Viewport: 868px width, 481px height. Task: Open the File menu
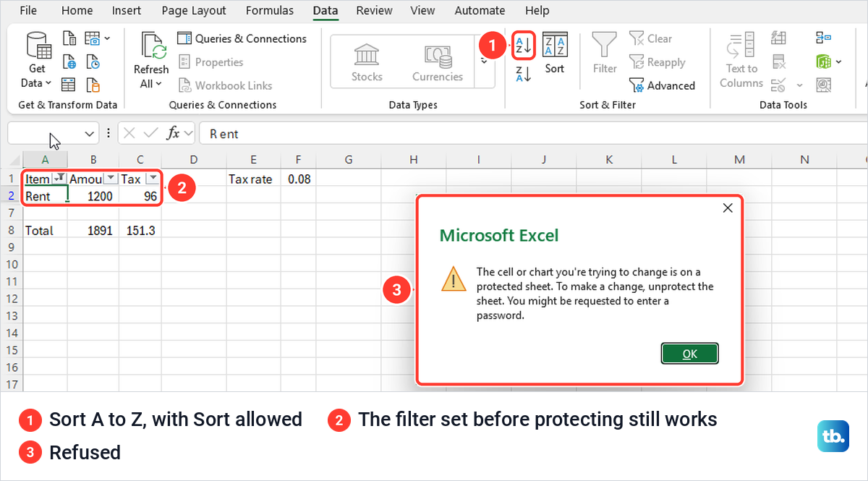28,10
